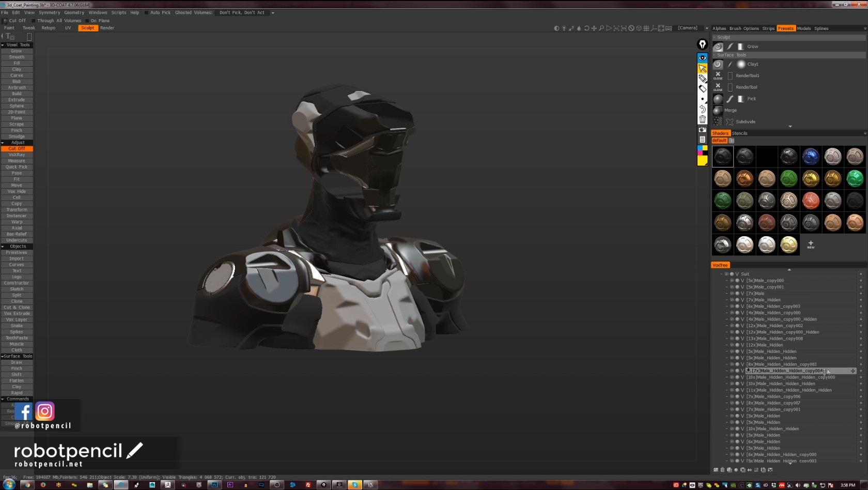This screenshot has width=868, height=490.
Task: Toggle the Through All Volumes checkbox
Action: [x=34, y=21]
